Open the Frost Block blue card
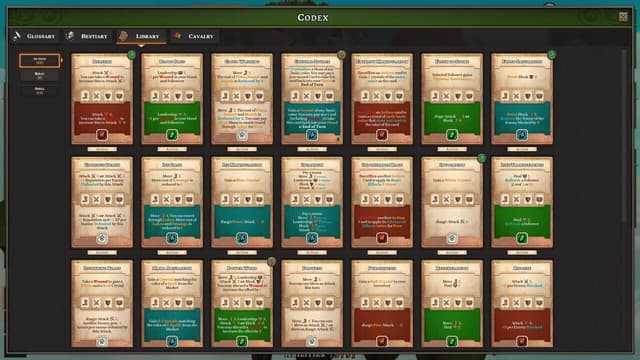The height and width of the screenshot is (360, 640). [x=522, y=99]
